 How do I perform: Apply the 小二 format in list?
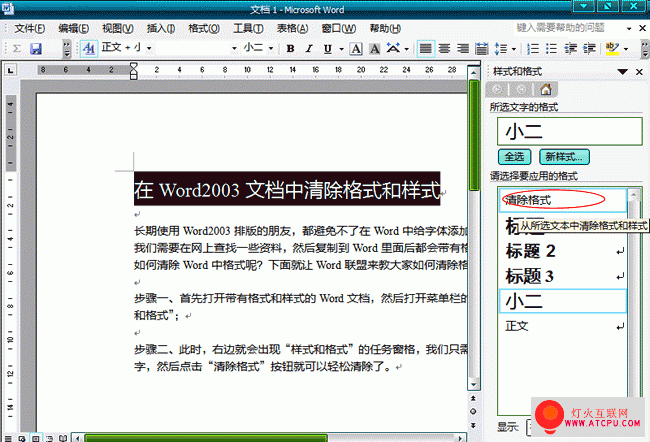563,301
